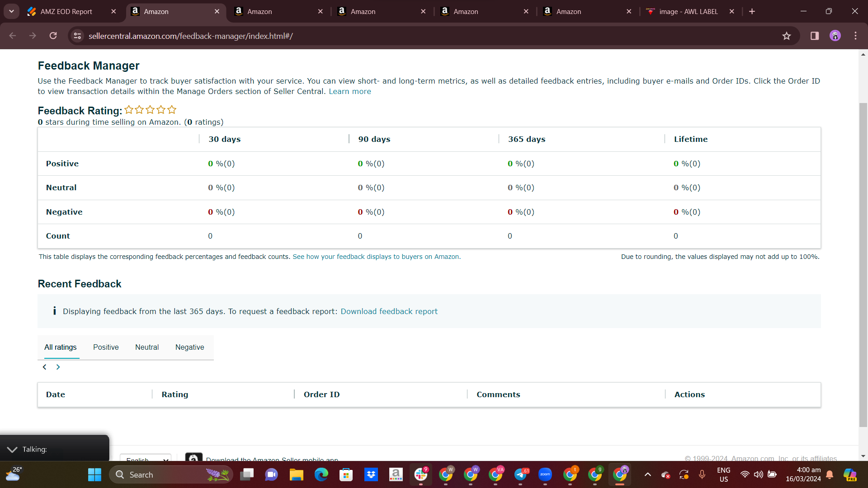Click the browser forward arrow
868x488 pixels.
[33, 36]
